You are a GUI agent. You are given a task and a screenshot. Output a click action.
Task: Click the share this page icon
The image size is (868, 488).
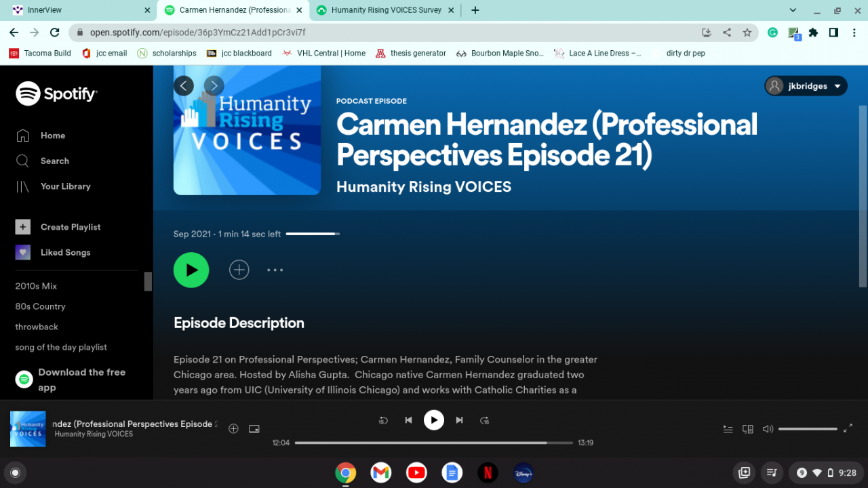pos(727,33)
